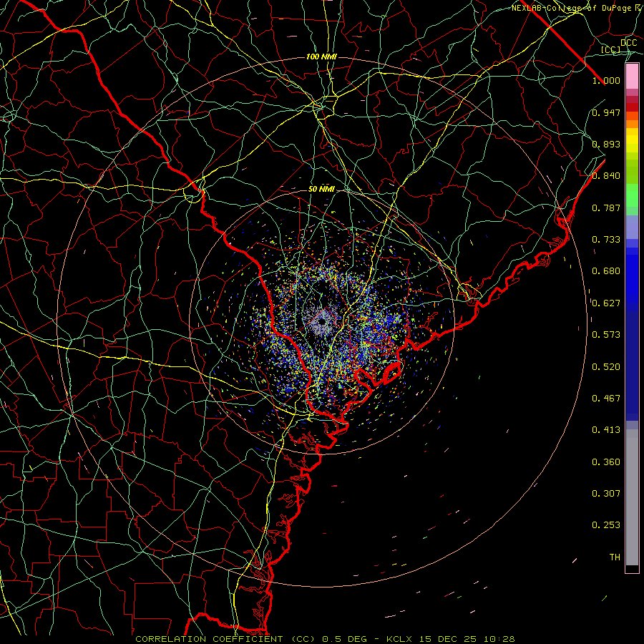Select the 0.947 scale value
This screenshot has height=644, width=644.
click(606, 112)
